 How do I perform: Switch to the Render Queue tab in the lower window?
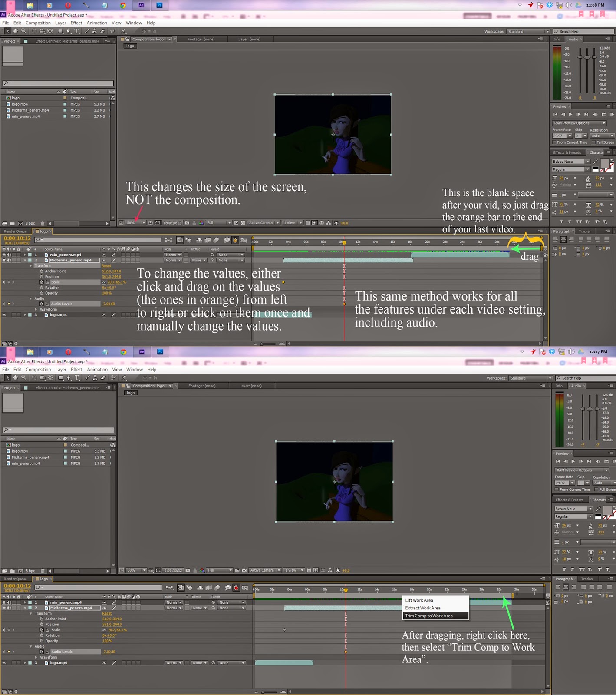(x=15, y=579)
